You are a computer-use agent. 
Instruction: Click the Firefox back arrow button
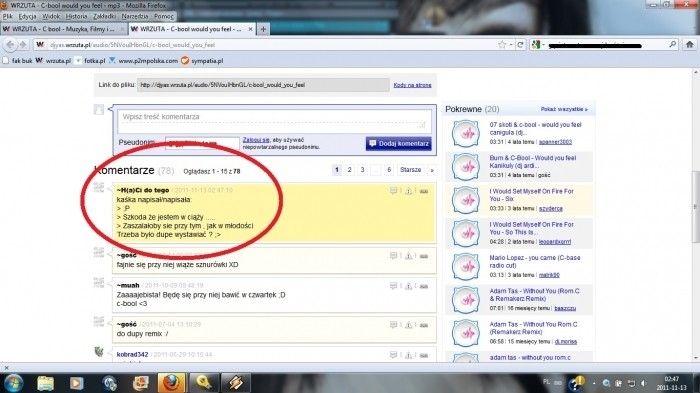click(10, 45)
